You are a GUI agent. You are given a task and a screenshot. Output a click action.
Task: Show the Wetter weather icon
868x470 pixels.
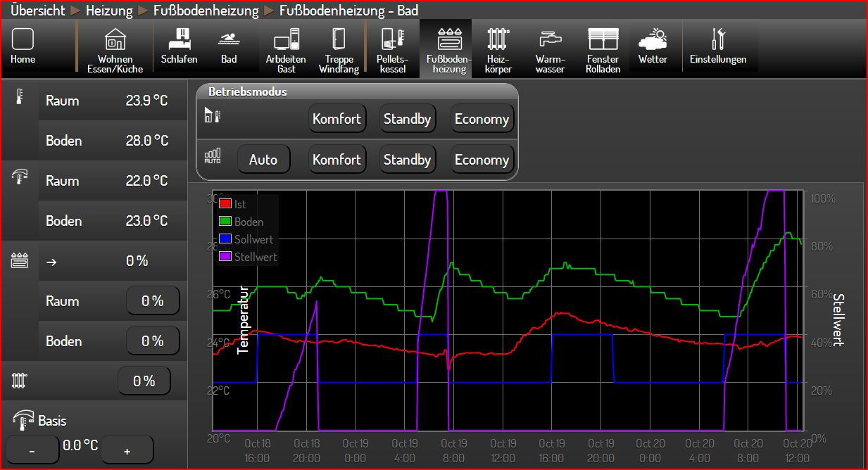[653, 46]
